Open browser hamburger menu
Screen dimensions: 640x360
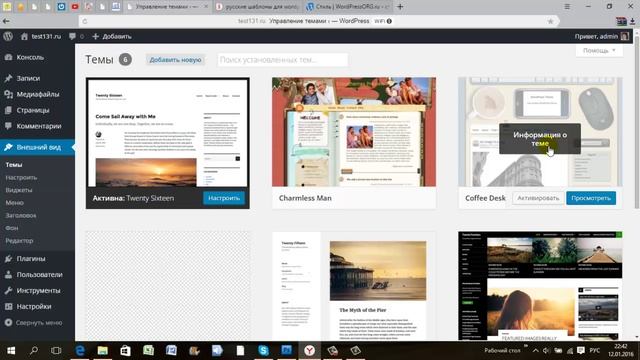click(567, 7)
